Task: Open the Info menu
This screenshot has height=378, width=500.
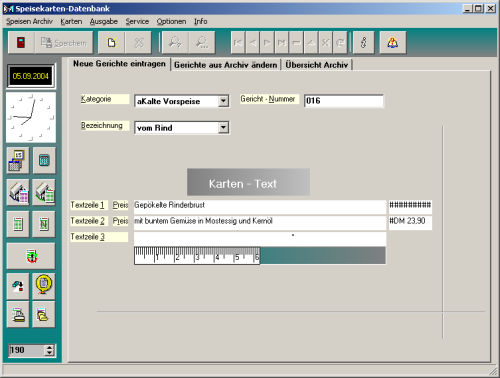Action: (x=201, y=21)
